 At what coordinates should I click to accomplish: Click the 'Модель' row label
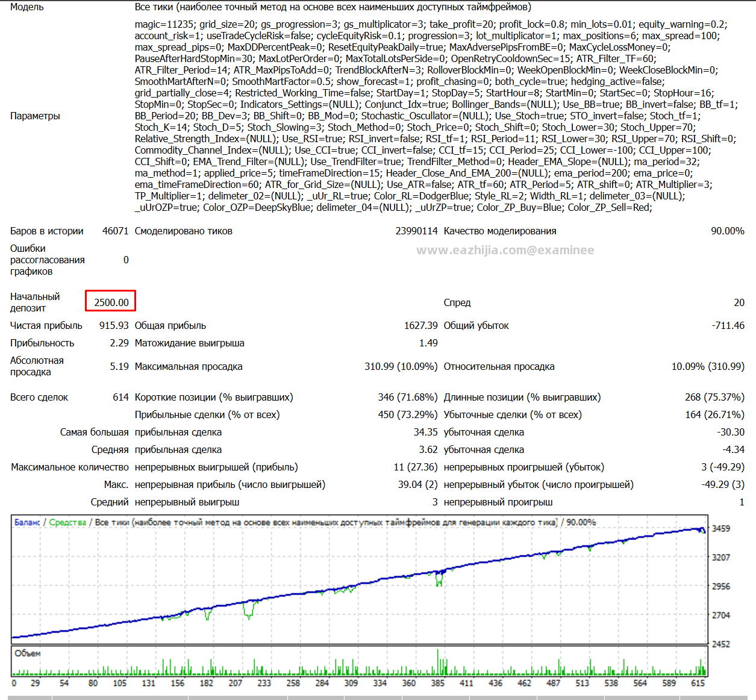27,7
